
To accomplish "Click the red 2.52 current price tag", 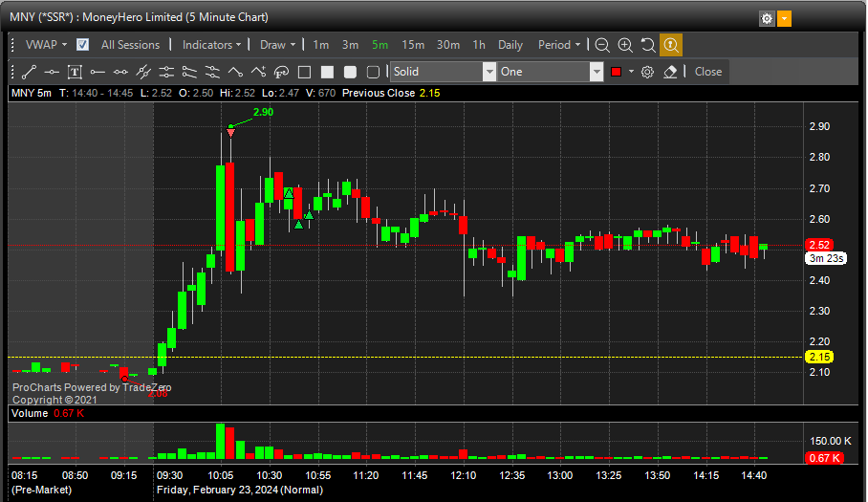I will coord(819,245).
